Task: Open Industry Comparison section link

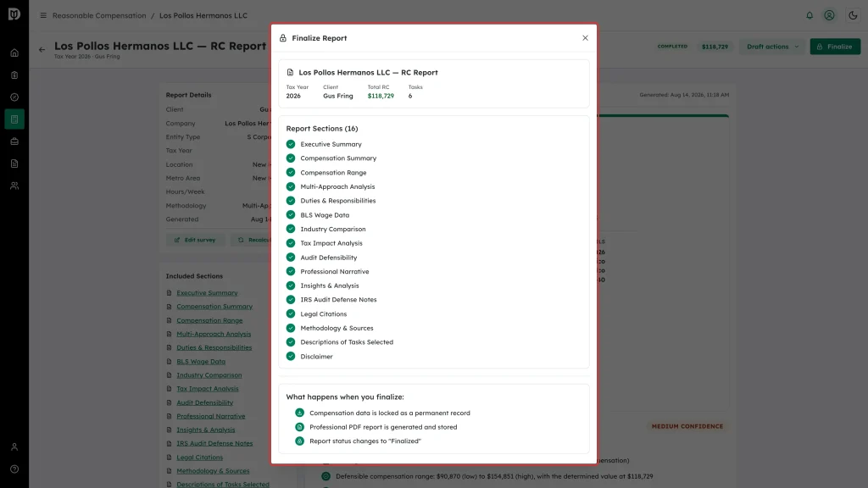Action: point(209,375)
